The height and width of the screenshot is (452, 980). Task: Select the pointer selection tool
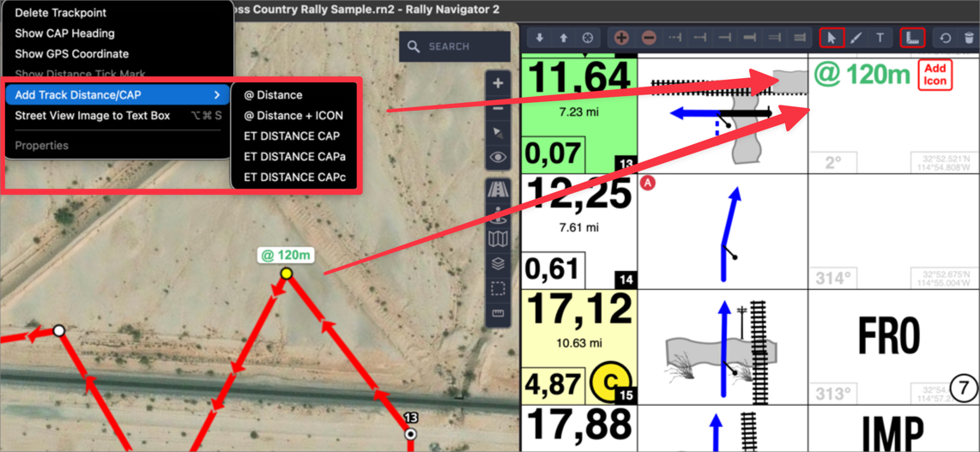point(832,38)
